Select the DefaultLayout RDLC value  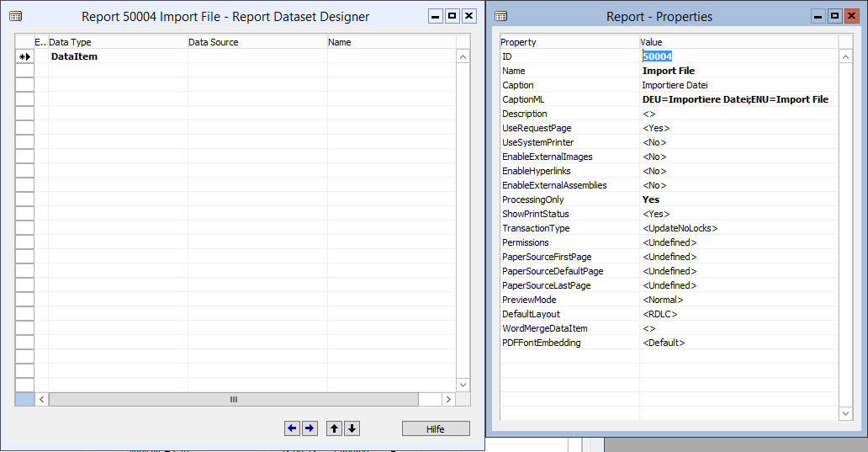click(739, 314)
